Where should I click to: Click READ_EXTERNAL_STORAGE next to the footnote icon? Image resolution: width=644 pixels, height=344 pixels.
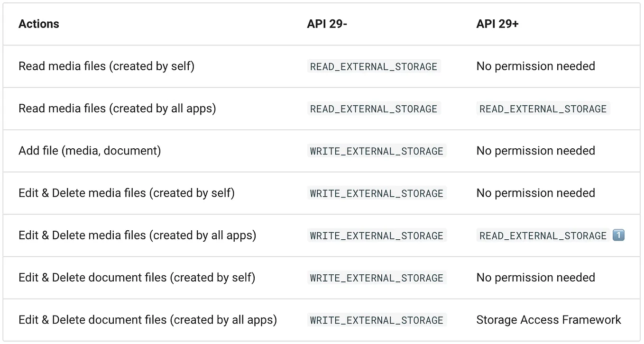click(x=543, y=235)
